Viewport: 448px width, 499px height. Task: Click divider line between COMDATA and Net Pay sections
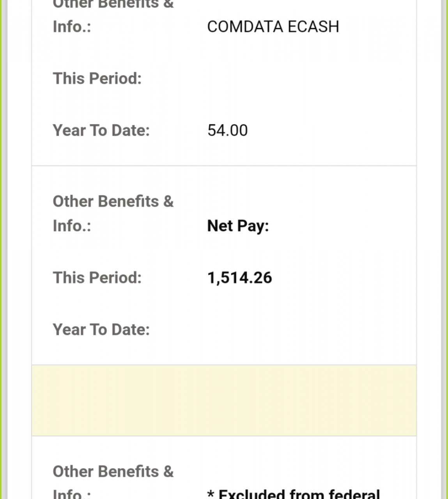pyautogui.click(x=224, y=166)
